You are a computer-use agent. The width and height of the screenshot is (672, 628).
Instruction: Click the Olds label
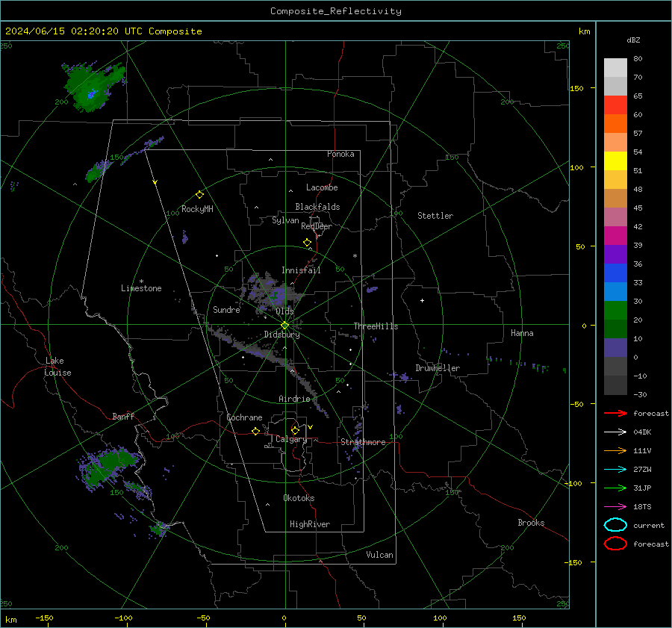(x=284, y=311)
